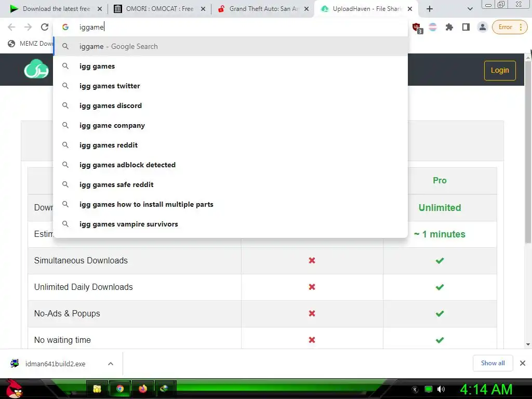Close the UploadHaven tab

410,9
